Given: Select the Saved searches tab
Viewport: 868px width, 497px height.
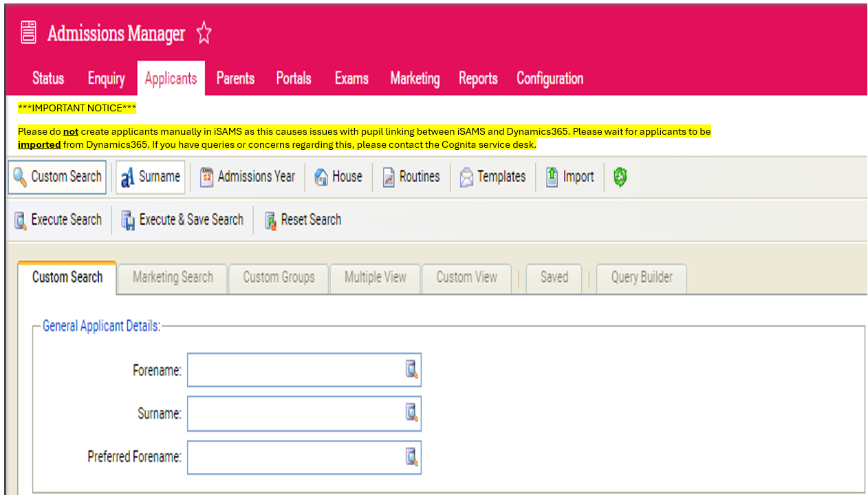Looking at the screenshot, I should [x=554, y=278].
